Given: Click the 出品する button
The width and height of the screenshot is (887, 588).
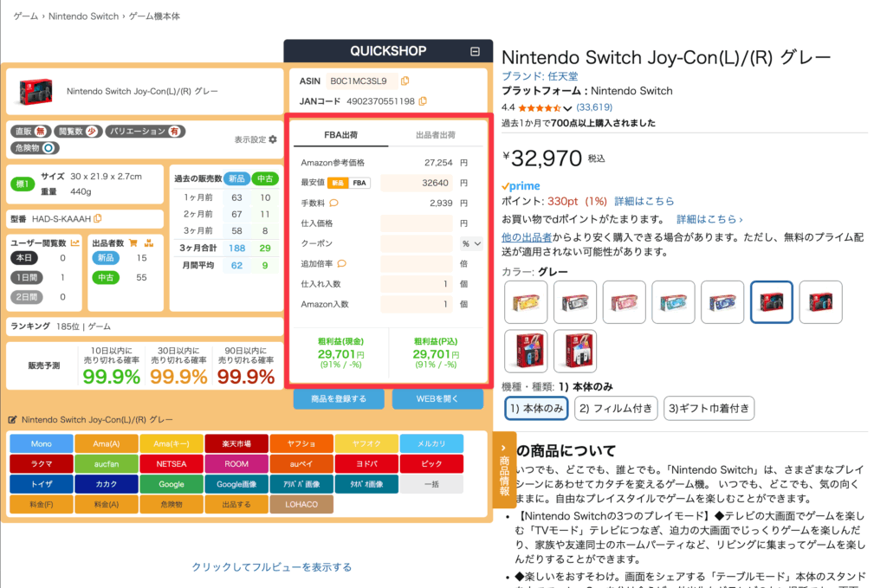Looking at the screenshot, I should point(236,504).
